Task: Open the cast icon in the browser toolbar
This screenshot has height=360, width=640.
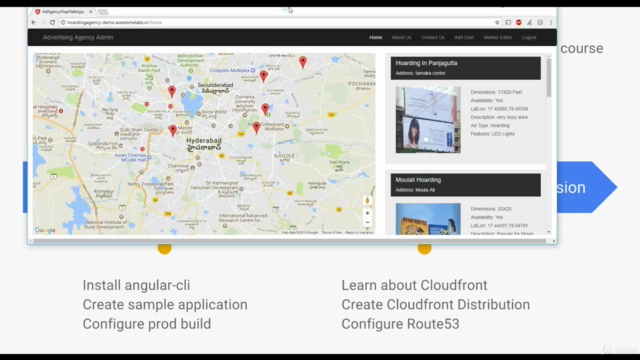Action: pos(508,22)
